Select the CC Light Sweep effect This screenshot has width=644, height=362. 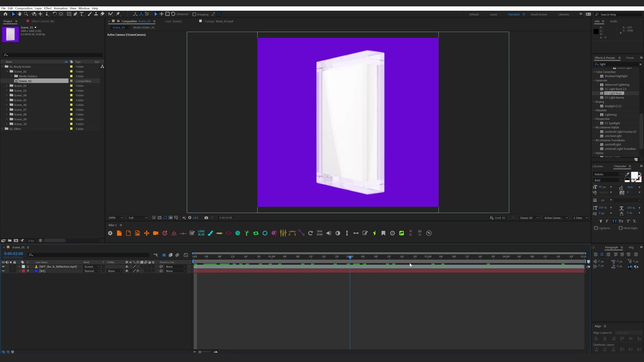[614, 98]
